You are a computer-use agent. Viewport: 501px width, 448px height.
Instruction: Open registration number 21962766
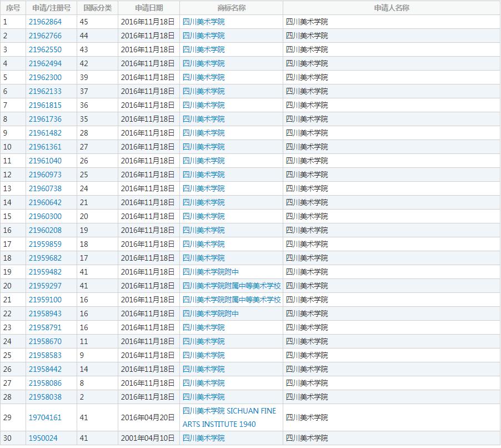tap(45, 36)
